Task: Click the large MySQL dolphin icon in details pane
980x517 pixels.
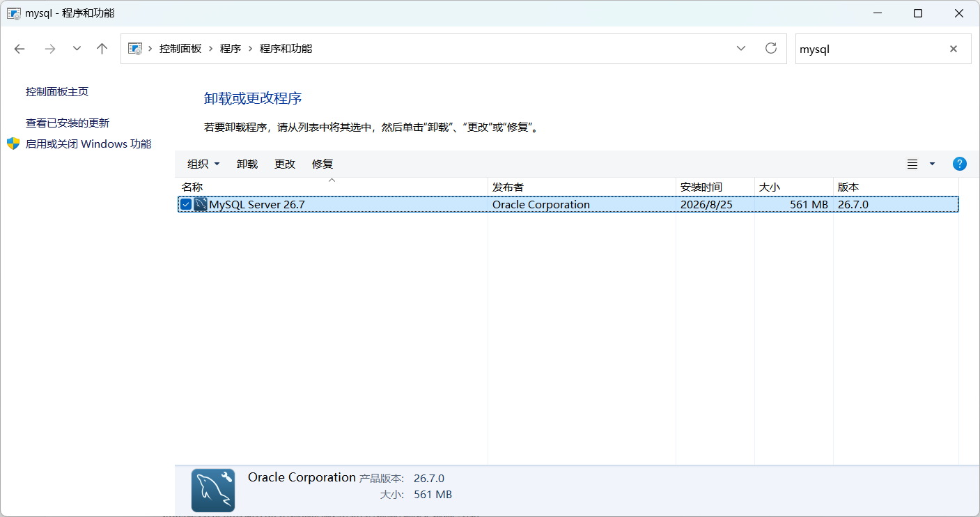Action: pos(213,491)
